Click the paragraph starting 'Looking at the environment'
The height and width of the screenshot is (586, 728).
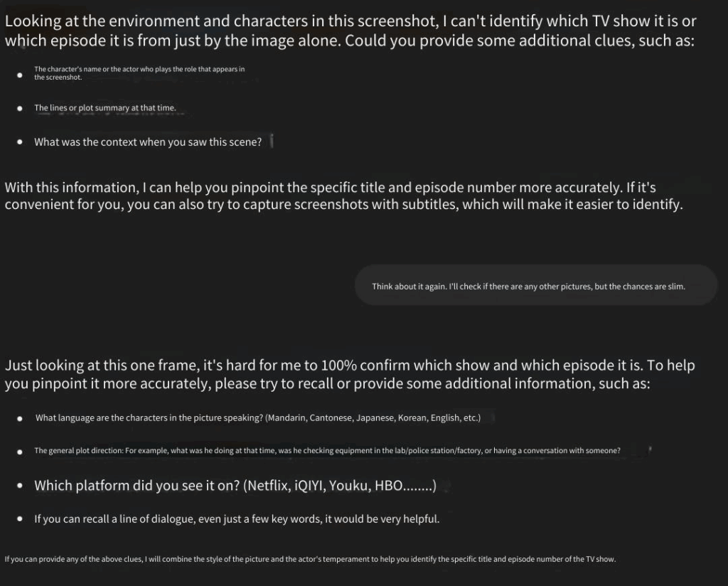pyautogui.click(x=350, y=31)
